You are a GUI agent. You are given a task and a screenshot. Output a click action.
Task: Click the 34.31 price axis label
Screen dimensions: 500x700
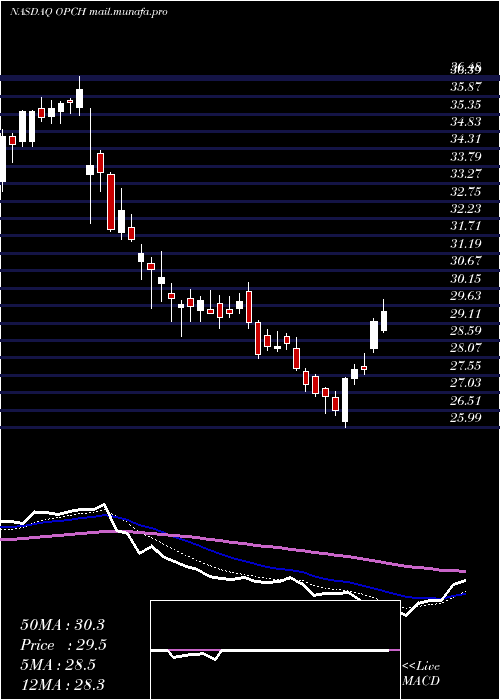(465, 139)
